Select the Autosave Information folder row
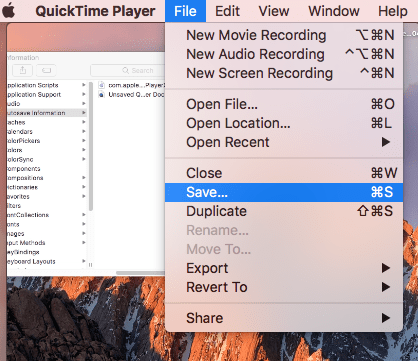Image resolution: width=418 pixels, height=361 pixels. (x=46, y=113)
